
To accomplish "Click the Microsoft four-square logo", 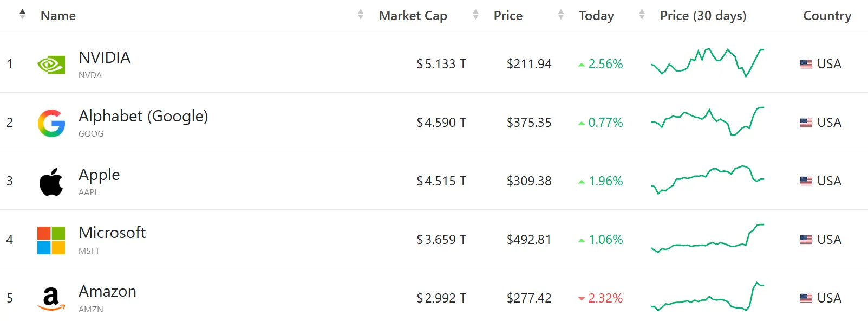I will [x=51, y=240].
